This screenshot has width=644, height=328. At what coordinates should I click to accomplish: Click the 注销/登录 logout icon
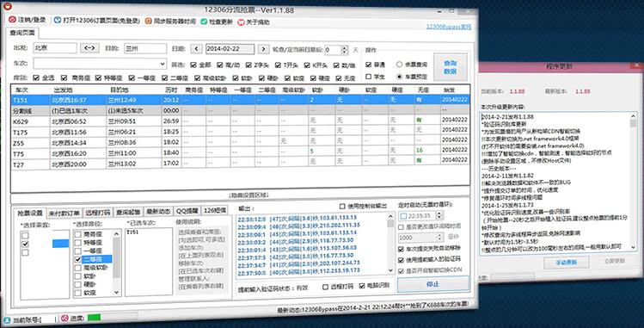pos(12,20)
